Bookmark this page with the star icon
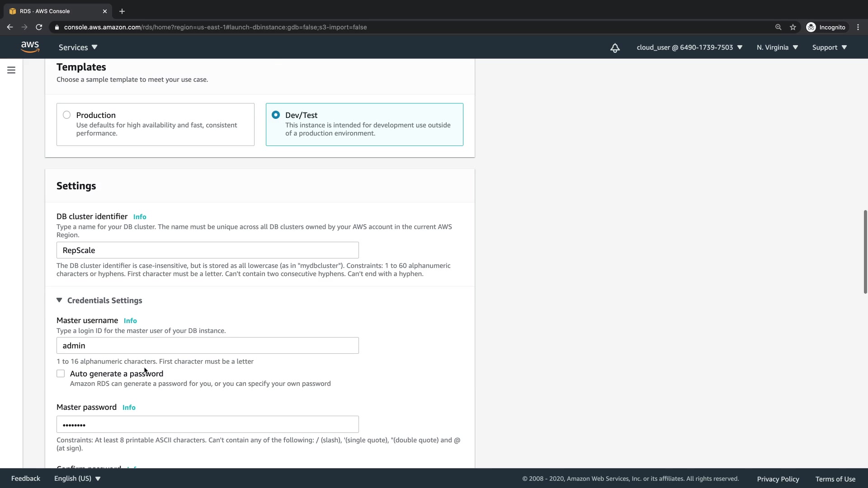Image resolution: width=868 pixels, height=488 pixels. [793, 27]
